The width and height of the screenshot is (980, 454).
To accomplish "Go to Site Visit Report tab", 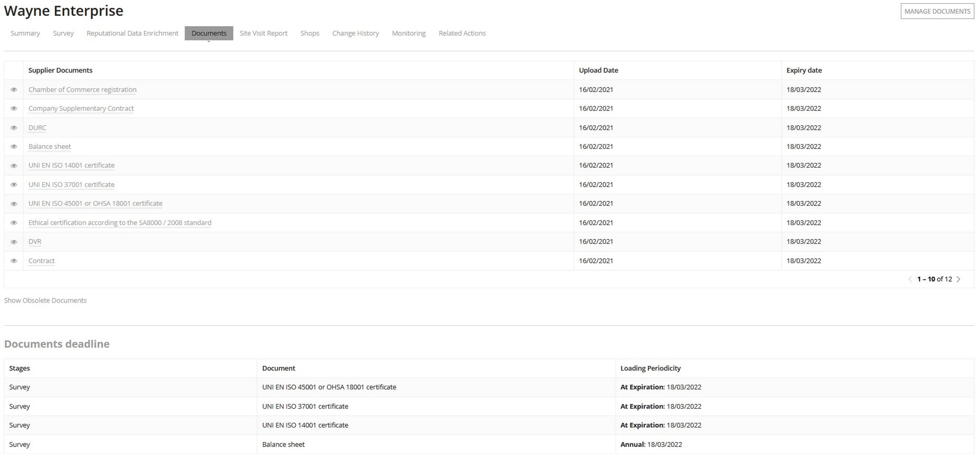I will (264, 33).
